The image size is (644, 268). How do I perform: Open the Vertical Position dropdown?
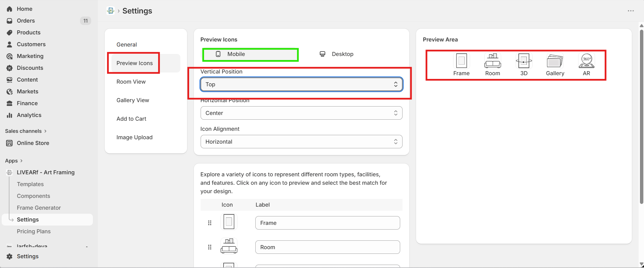coord(302,84)
